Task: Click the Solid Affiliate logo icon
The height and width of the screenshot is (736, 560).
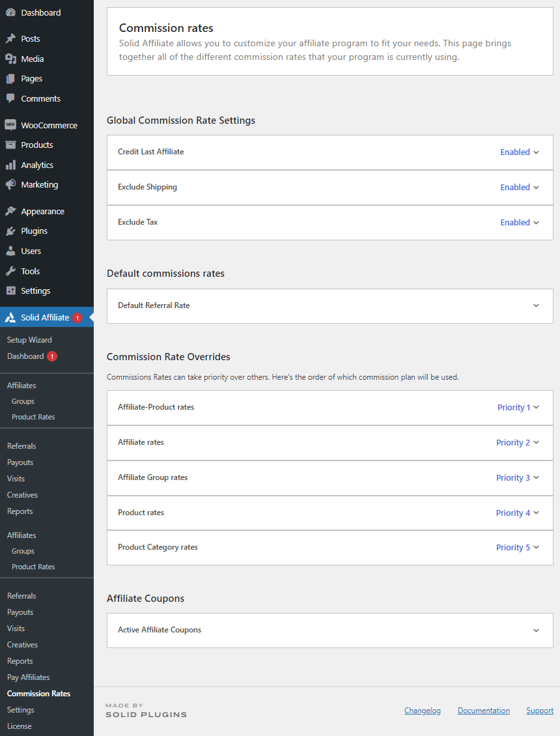Action: (10, 318)
